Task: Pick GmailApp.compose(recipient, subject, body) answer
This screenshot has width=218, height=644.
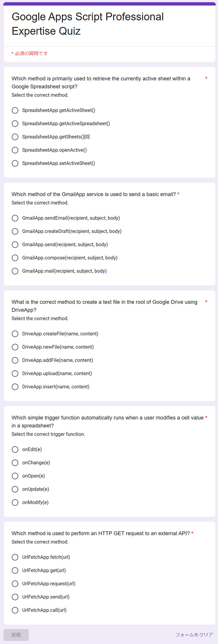Action: 15,258
